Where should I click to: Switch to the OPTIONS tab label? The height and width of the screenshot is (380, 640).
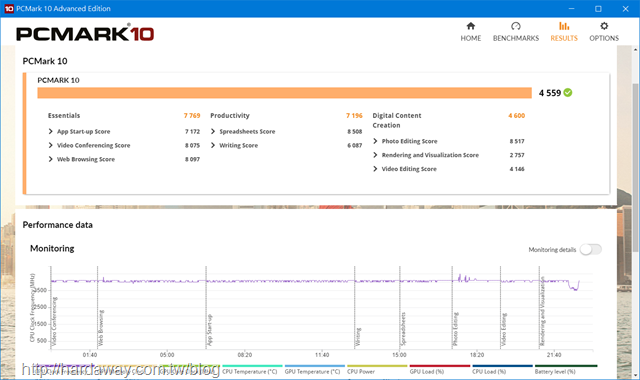604,38
